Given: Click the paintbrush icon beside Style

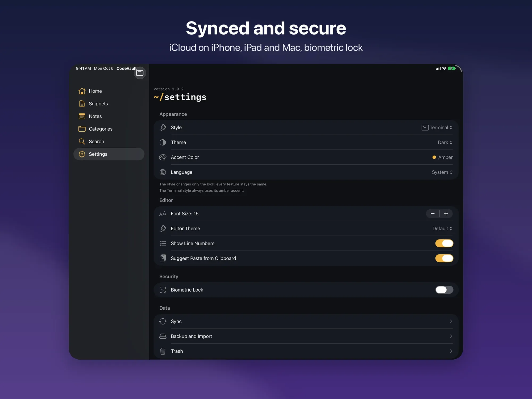Looking at the screenshot, I should (x=163, y=128).
